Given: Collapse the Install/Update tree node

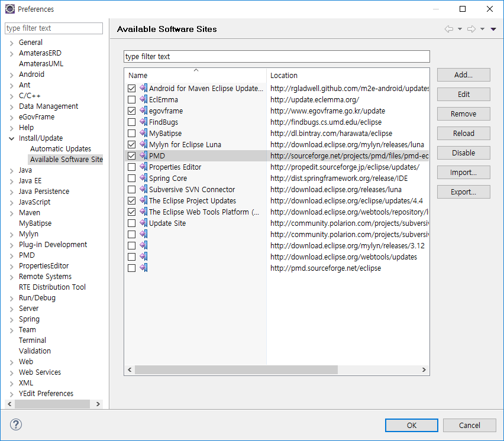Looking at the screenshot, I should pyautogui.click(x=11, y=138).
